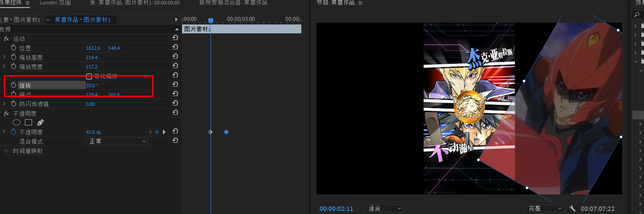Select the blue opacity keyframe in timeline
The width and height of the screenshot is (644, 214).
(226, 132)
